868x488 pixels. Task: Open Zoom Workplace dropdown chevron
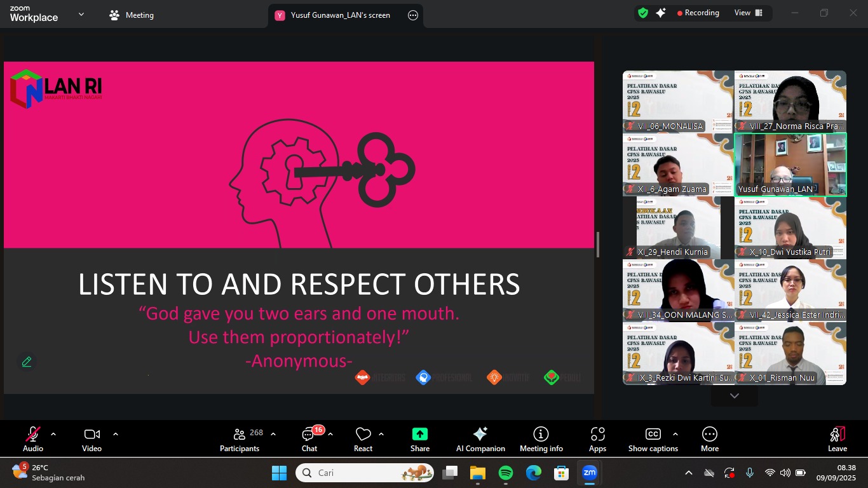[x=81, y=14]
